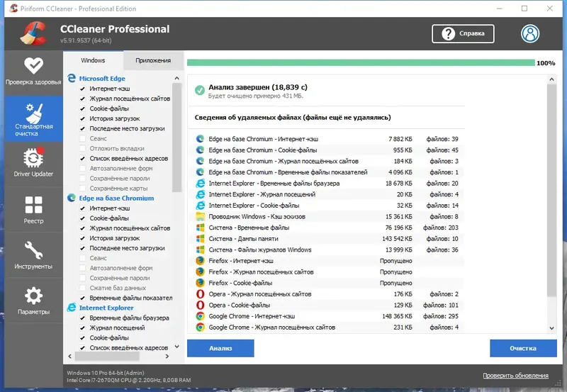Enable Microsoft Edge Сеанс checkbox
The image size is (567, 392).
pyautogui.click(x=82, y=138)
